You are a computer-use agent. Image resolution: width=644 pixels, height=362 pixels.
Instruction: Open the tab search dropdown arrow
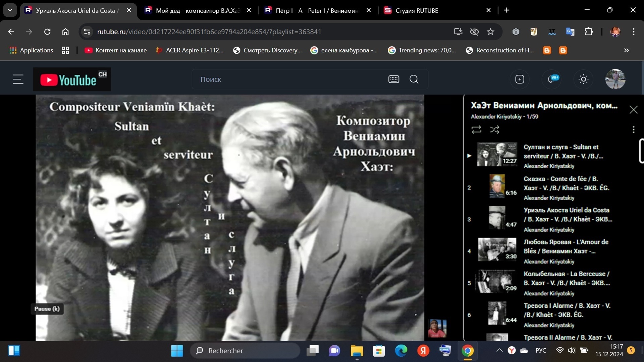(10, 10)
